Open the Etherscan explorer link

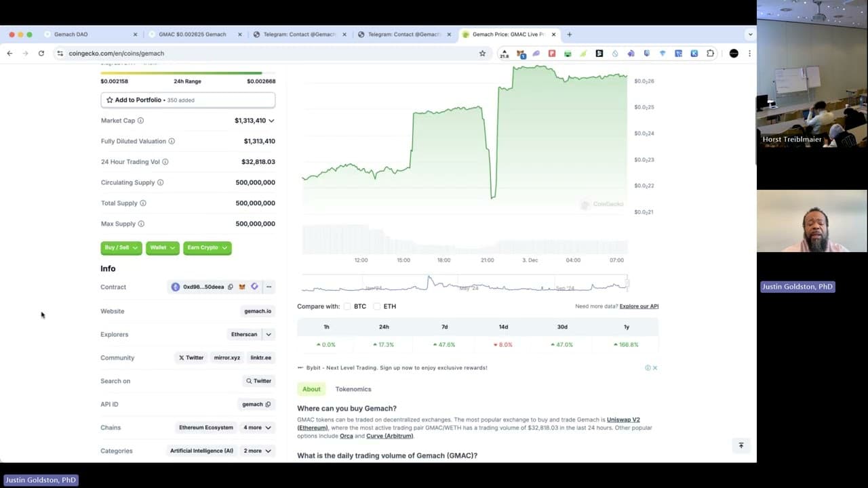tap(244, 334)
